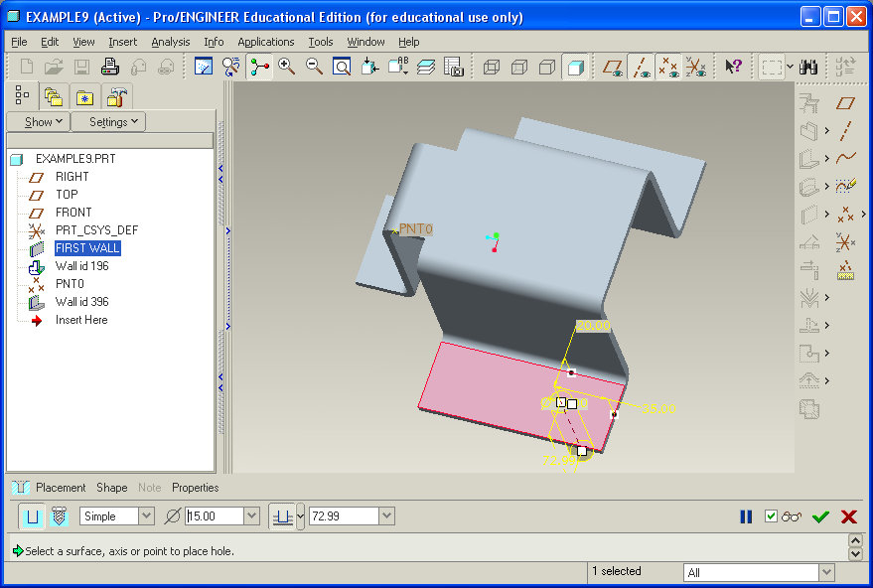Click the Repaint screen icon

pos(204,67)
